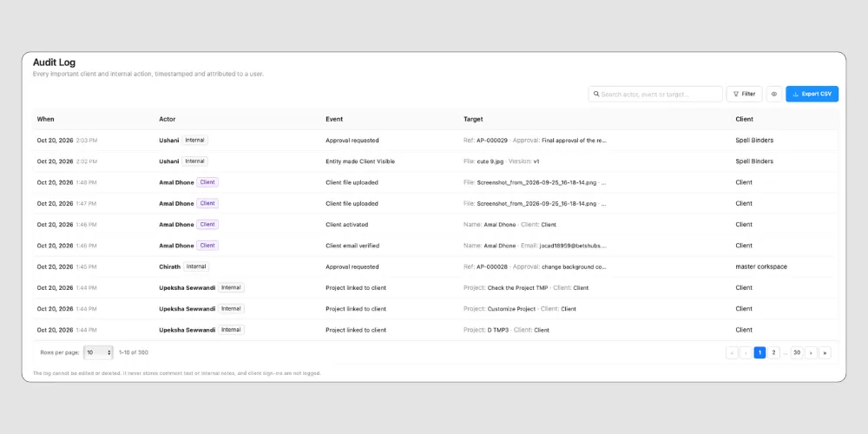Image resolution: width=868 pixels, height=434 pixels.
Task: Click 'Customize Project' target cell
Action: pyautogui.click(x=520, y=309)
